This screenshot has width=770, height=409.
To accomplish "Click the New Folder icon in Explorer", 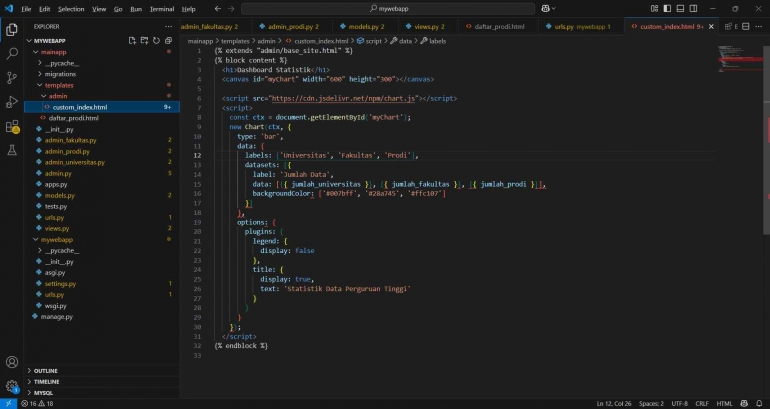I will pos(144,41).
